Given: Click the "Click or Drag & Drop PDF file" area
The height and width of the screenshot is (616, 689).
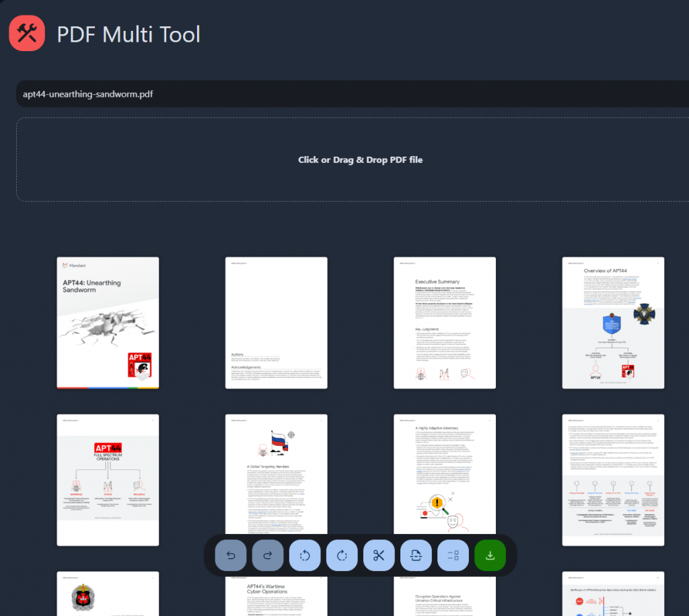Looking at the screenshot, I should point(353,160).
